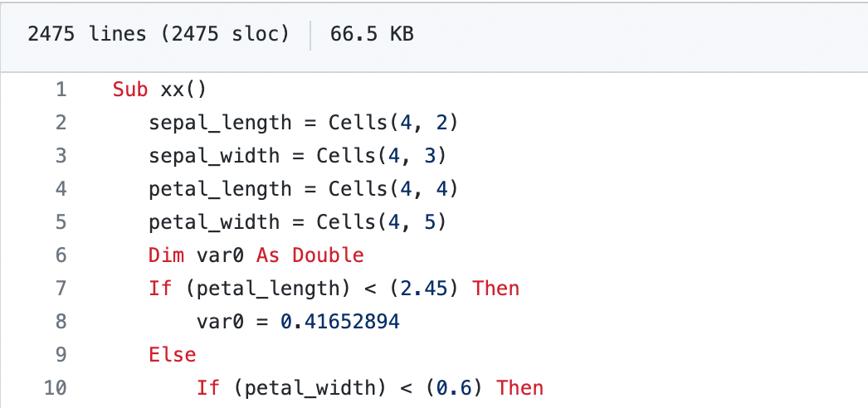Viewport: 868px width, 408px height.
Task: Click the Else keyword
Action: click(x=172, y=355)
